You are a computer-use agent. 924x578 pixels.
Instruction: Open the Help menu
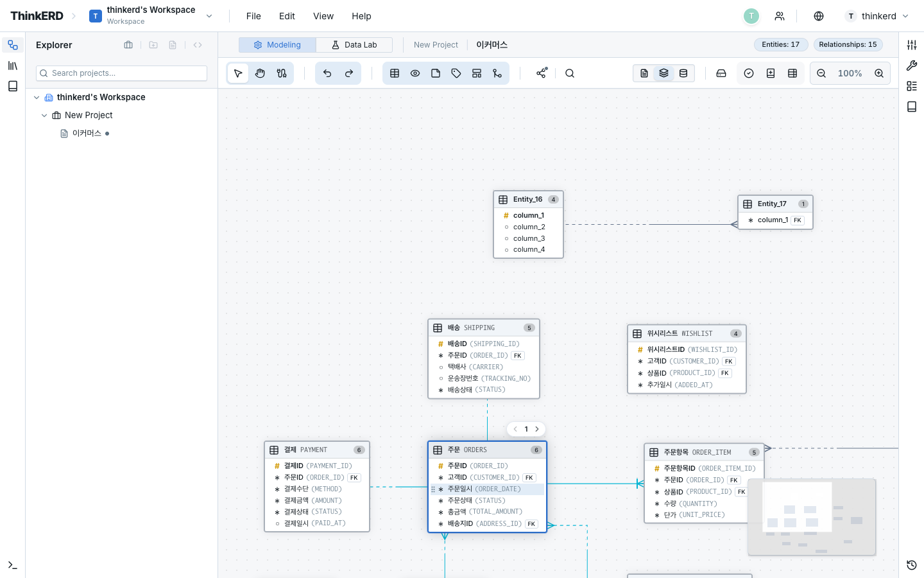(x=361, y=16)
